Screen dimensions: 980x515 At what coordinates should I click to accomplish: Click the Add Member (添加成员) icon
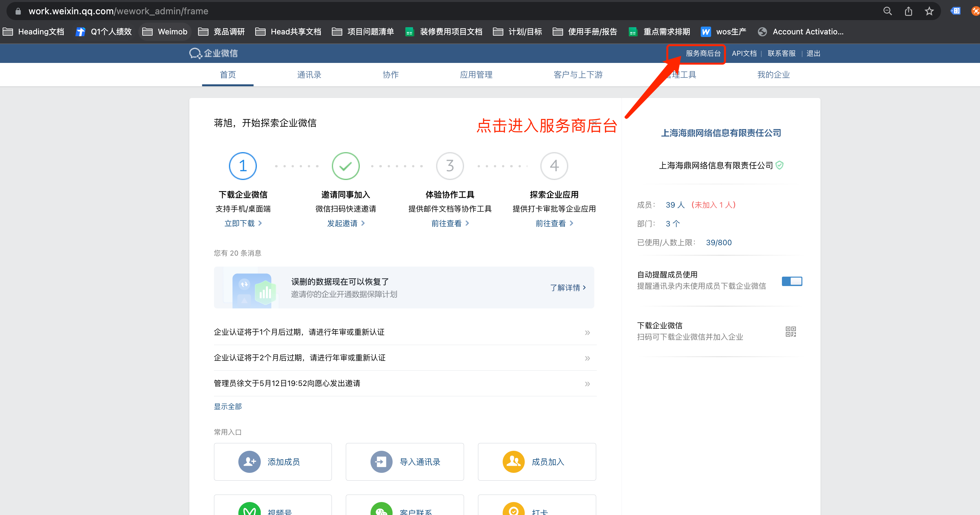pos(249,461)
